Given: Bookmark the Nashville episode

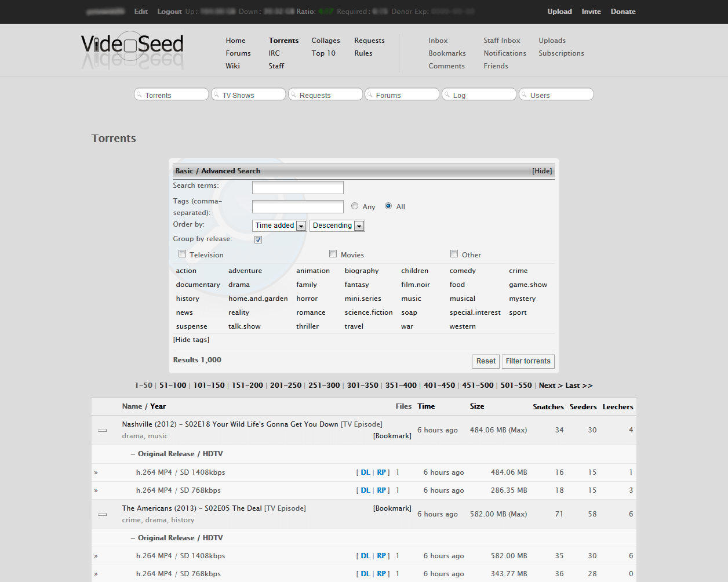Looking at the screenshot, I should 392,436.
